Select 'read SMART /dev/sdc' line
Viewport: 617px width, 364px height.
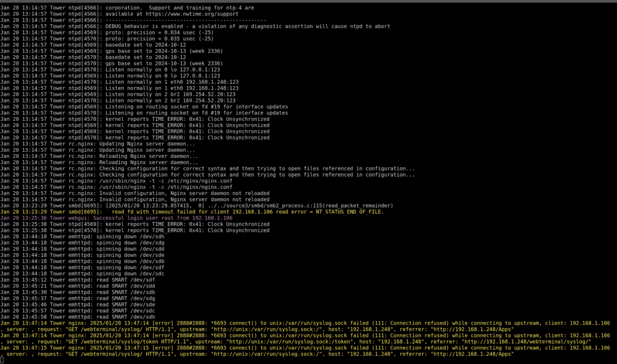78,310
